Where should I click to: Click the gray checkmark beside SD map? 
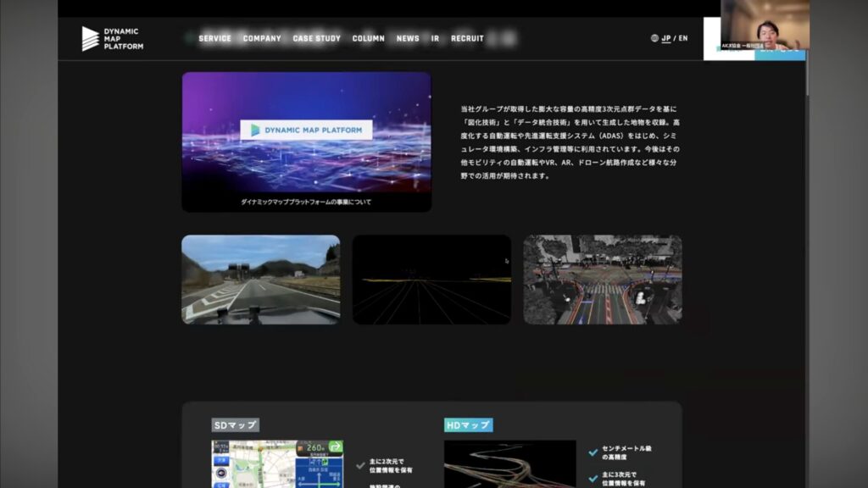(361, 465)
